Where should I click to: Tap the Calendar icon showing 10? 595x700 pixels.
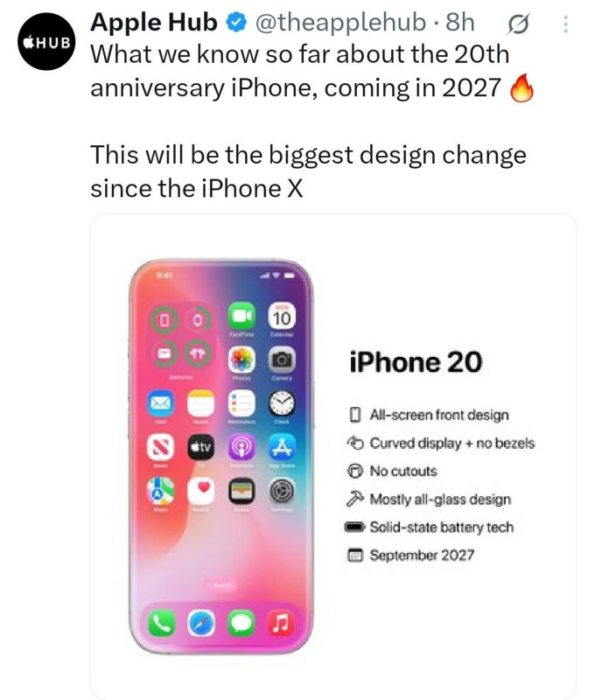281,316
